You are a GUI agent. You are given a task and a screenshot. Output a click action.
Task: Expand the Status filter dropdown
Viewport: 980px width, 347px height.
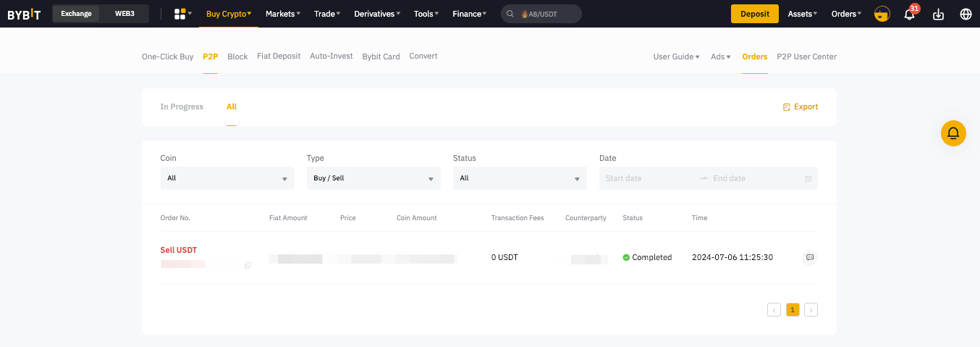coord(520,178)
